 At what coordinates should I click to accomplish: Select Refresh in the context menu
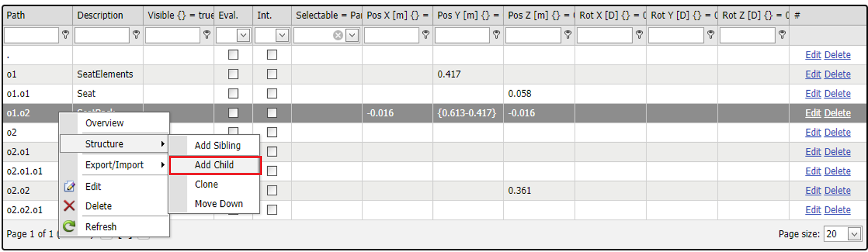click(x=100, y=227)
